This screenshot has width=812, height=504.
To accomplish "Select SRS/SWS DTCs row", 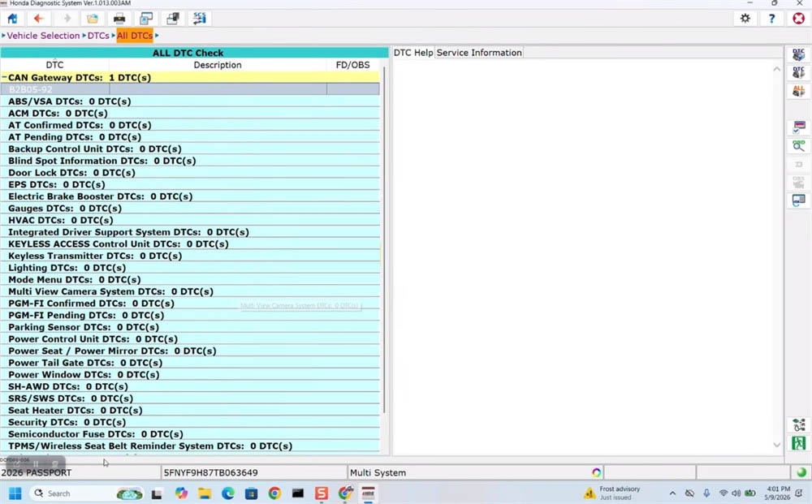I will (x=190, y=398).
